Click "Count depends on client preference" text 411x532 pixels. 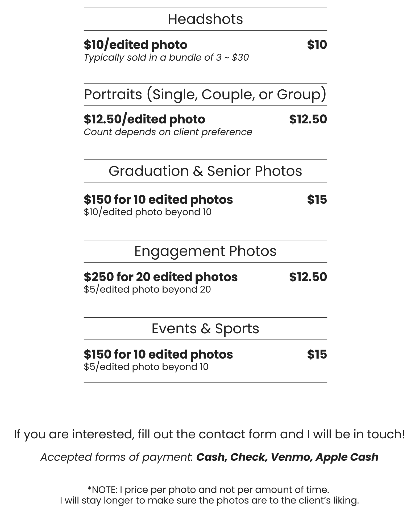(x=168, y=132)
